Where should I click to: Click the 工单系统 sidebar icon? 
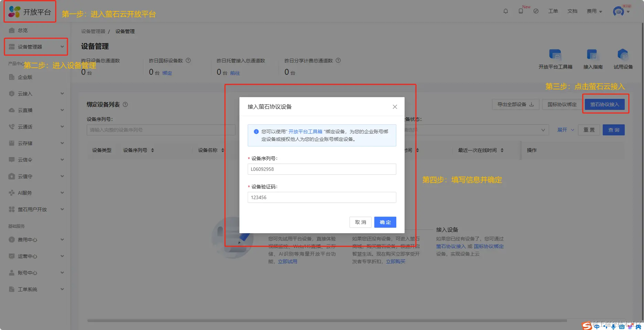[x=12, y=289]
